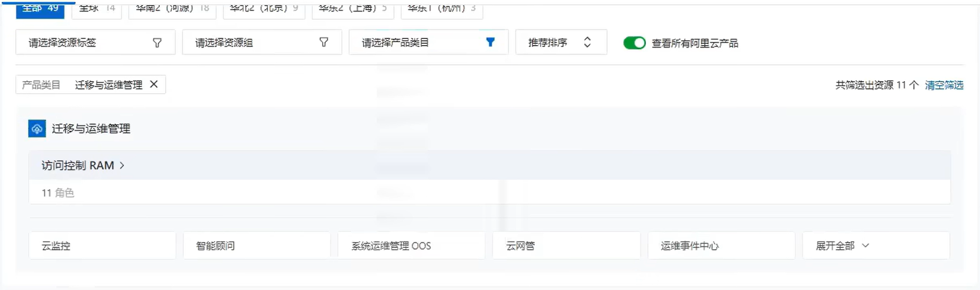Viewport: 980px width, 290px height.
Task: Open the 云网管 product card
Action: coord(566,246)
